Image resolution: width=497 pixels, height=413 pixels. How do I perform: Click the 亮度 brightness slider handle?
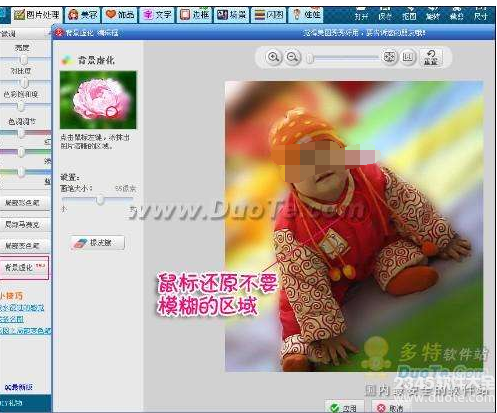pos(24,60)
